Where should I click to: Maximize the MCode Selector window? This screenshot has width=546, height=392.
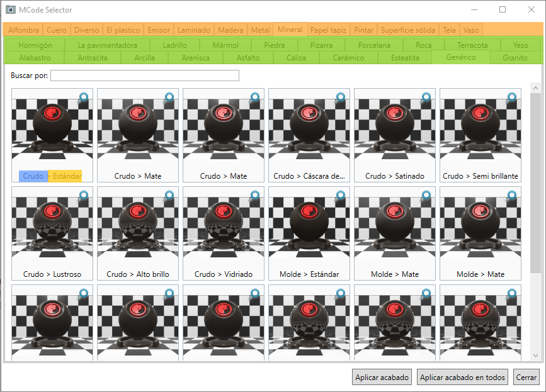coord(503,9)
